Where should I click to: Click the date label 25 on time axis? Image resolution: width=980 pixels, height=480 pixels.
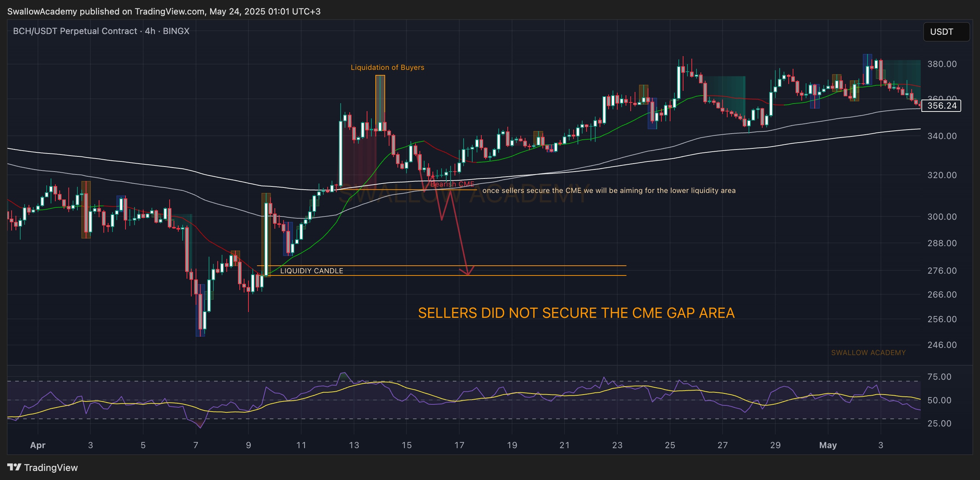670,445
